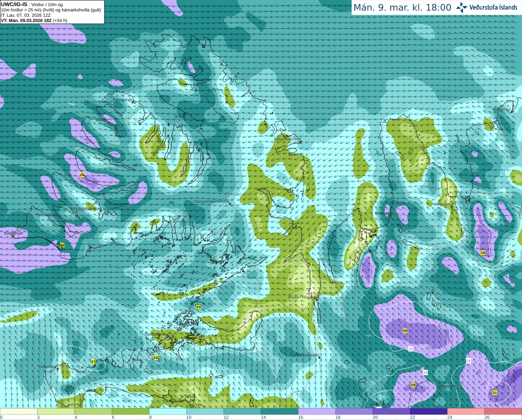
Task: Click the white 25 contour label below gust 30
Action: pyautogui.click(x=411, y=349)
